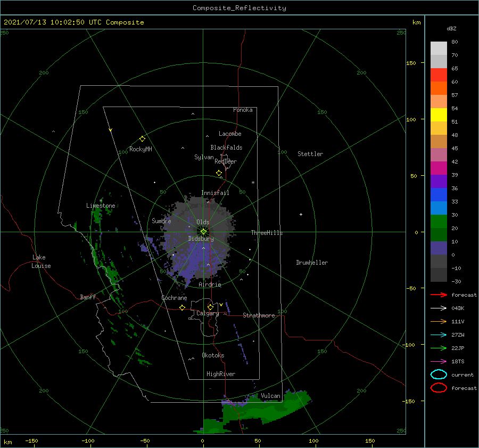
Task: Select the purple 36-39 dBZ color swatch
Action: 439,181
